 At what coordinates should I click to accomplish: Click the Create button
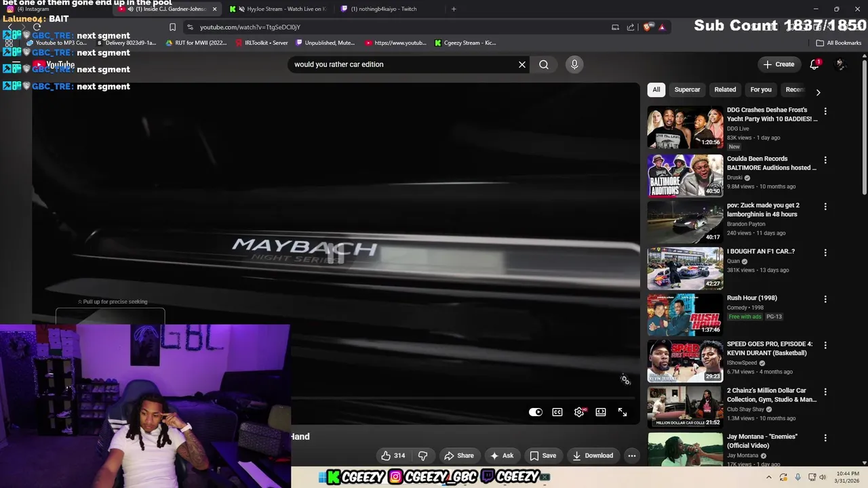(778, 64)
